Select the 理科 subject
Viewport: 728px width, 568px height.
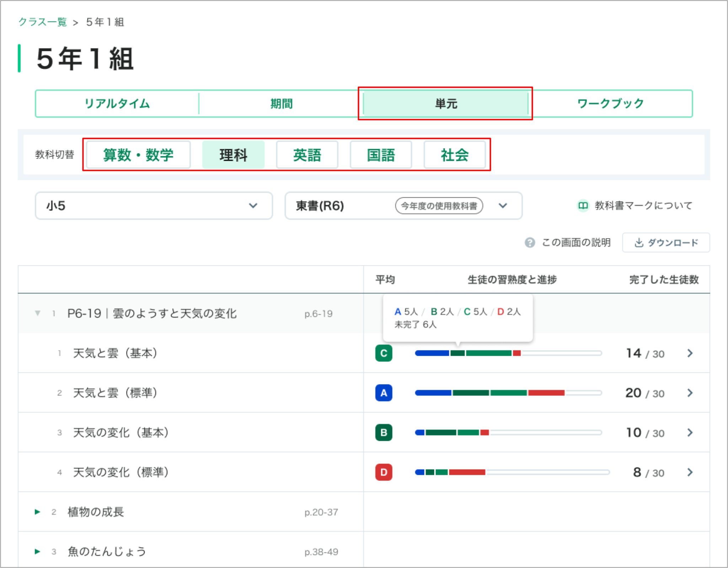(233, 155)
